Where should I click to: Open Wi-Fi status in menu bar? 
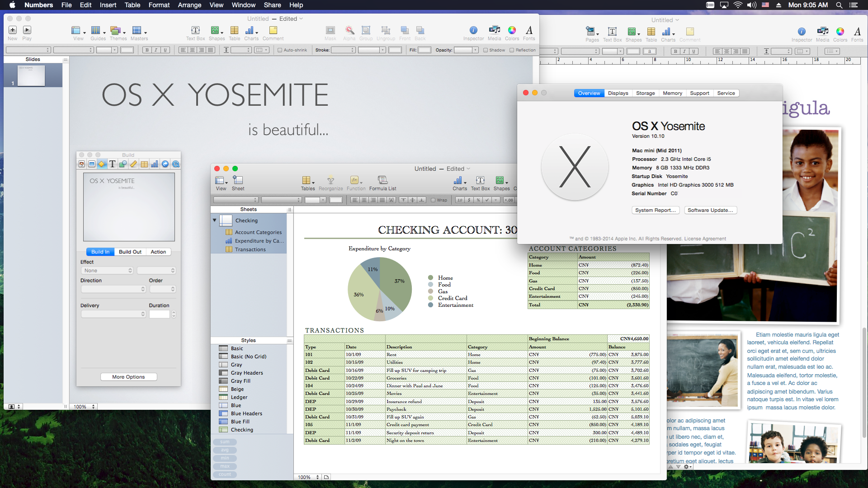tap(738, 5)
